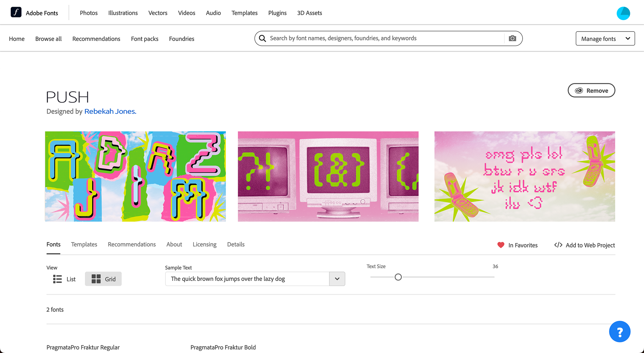Open the flip phone specimen image
This screenshot has height=353, width=644.
(x=525, y=176)
